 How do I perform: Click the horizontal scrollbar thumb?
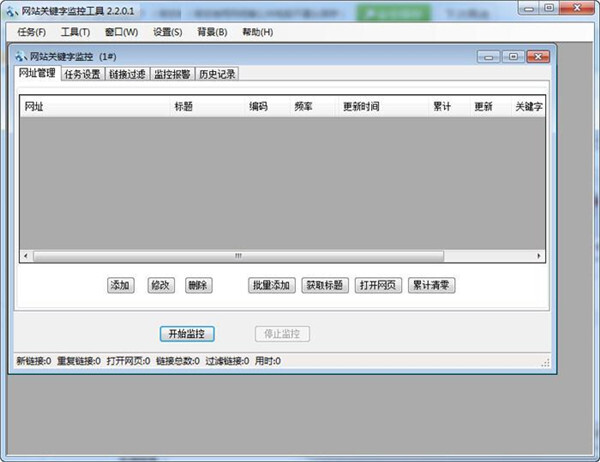click(238, 256)
